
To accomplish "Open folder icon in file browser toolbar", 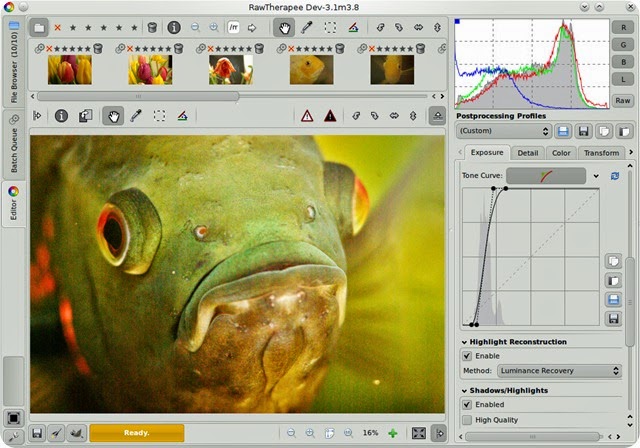I will click(39, 28).
